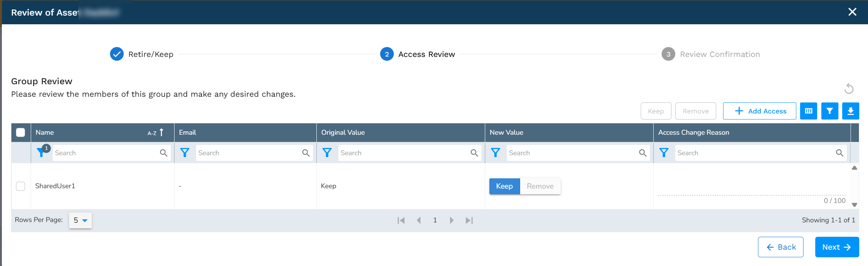
Task: Click the reason field scroll down arrow
Action: click(x=854, y=205)
